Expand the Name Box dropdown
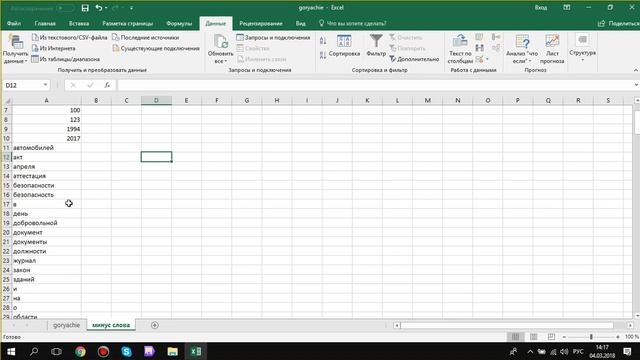The width and height of the screenshot is (640, 360). click(x=45, y=85)
